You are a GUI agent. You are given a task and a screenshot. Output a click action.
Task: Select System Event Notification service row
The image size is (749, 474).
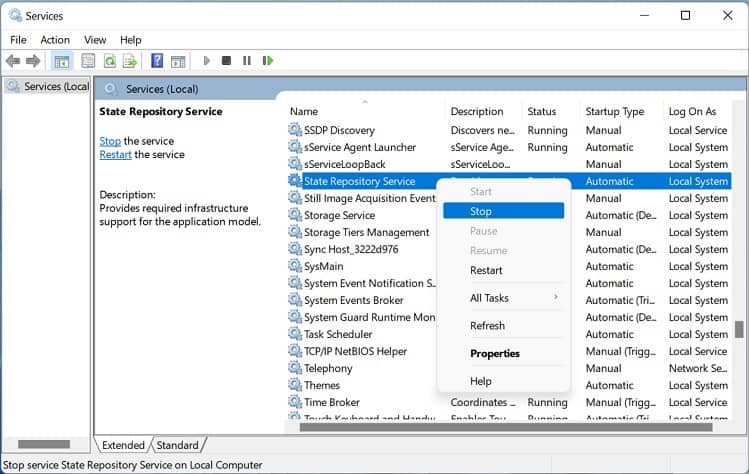509,283
